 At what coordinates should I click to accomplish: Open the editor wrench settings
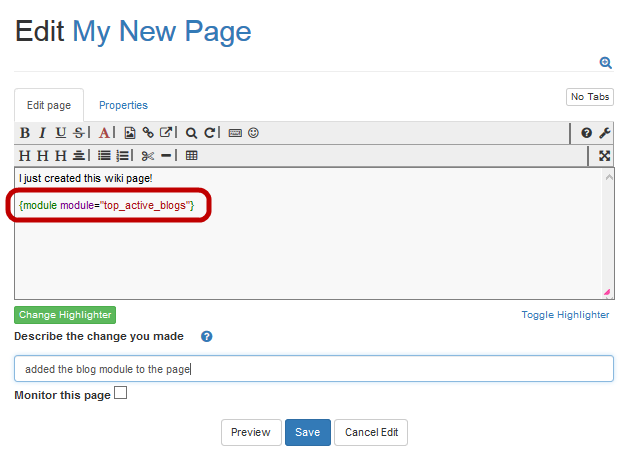tap(604, 132)
